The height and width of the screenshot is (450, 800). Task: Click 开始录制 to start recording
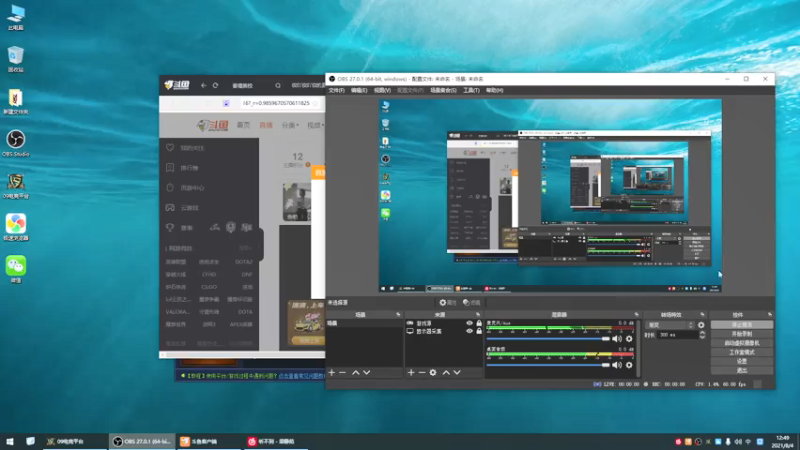click(742, 334)
